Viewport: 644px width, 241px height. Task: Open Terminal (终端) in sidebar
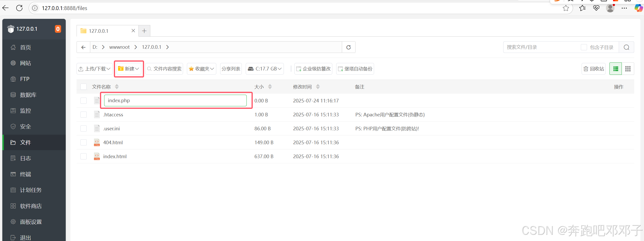point(34,174)
